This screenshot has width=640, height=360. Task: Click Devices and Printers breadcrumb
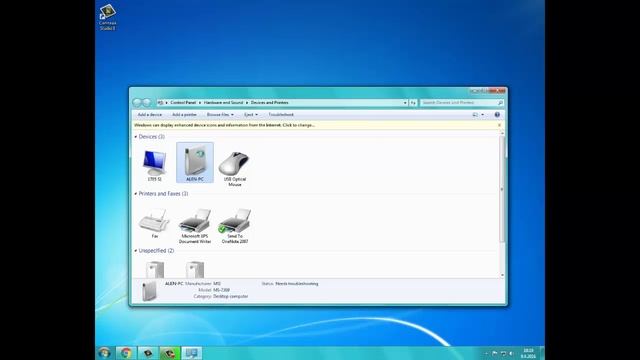[x=269, y=103]
